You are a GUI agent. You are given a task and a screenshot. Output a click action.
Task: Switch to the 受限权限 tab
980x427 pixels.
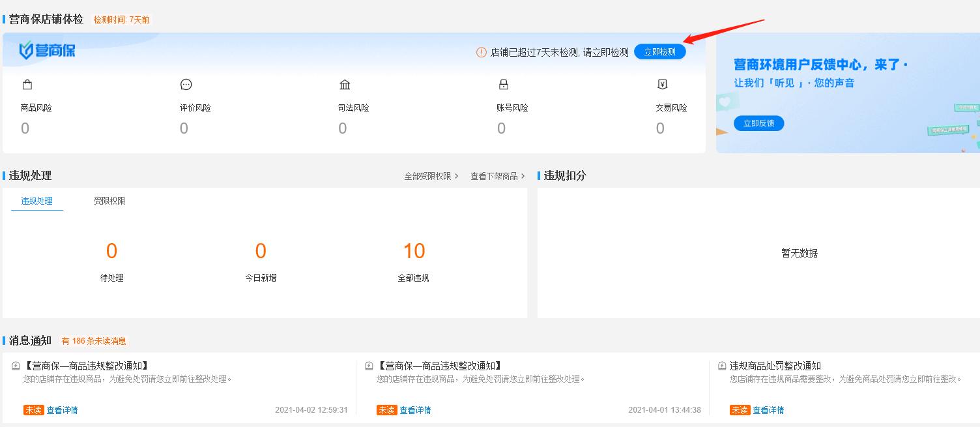pyautogui.click(x=108, y=201)
